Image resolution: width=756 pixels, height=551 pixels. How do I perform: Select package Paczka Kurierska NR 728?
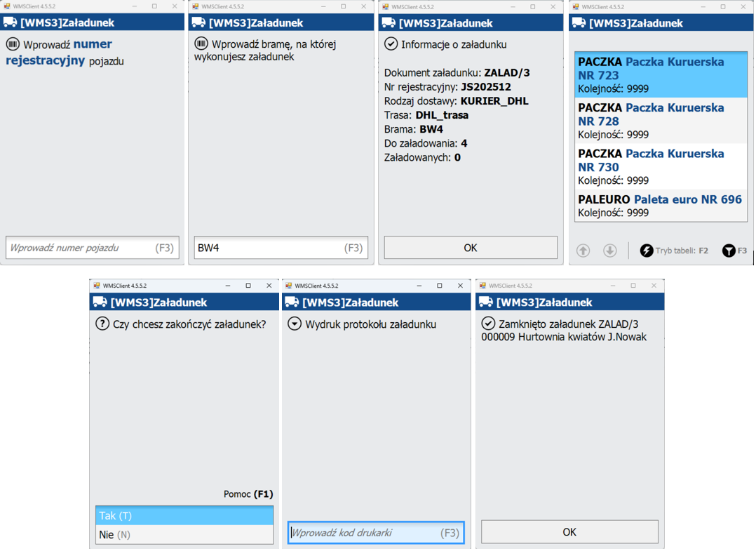tap(661, 121)
